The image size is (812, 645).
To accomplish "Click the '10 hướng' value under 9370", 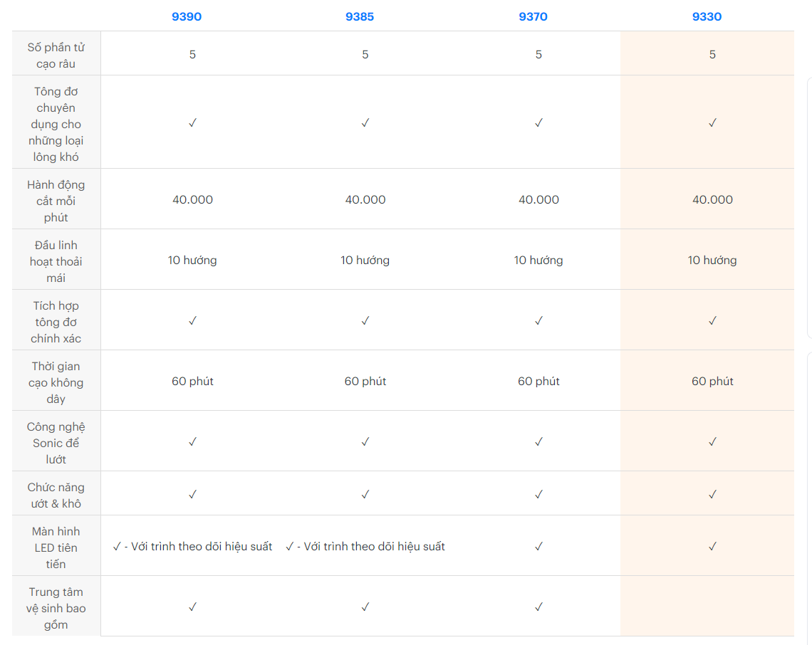I will pyautogui.click(x=538, y=260).
